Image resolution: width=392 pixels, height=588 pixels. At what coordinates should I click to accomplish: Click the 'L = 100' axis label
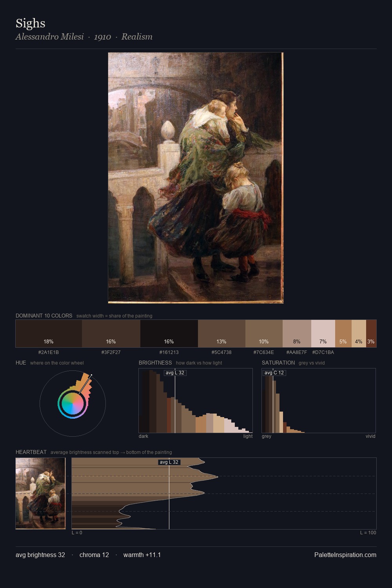pyautogui.click(x=368, y=533)
